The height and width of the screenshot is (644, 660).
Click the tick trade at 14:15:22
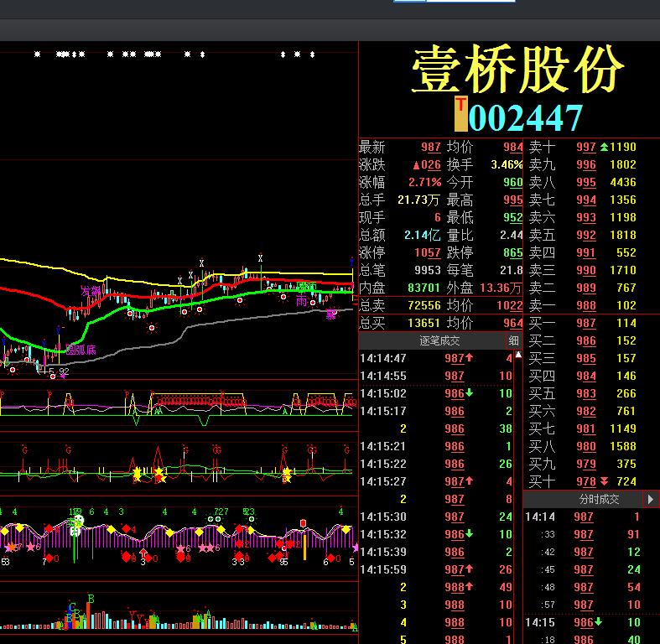tap(436, 464)
